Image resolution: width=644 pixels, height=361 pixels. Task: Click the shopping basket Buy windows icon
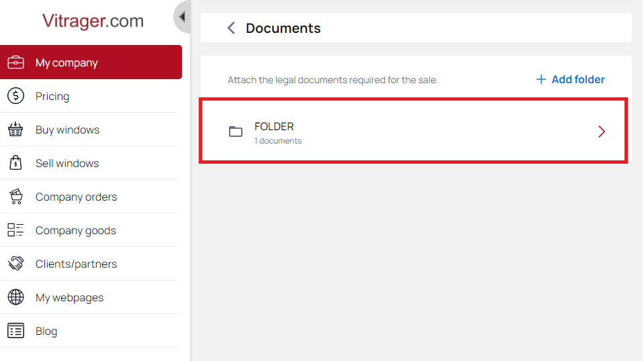(x=15, y=130)
